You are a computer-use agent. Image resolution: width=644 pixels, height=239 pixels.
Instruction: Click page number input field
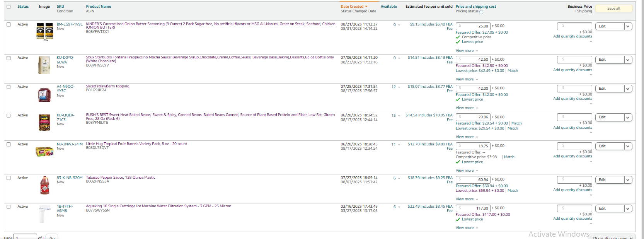tap(25, 237)
